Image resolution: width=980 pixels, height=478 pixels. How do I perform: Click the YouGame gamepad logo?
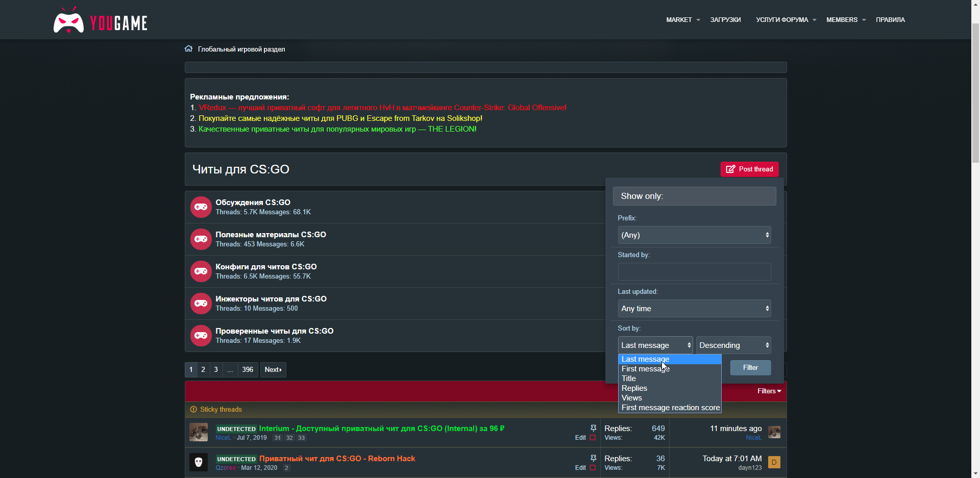click(x=69, y=20)
